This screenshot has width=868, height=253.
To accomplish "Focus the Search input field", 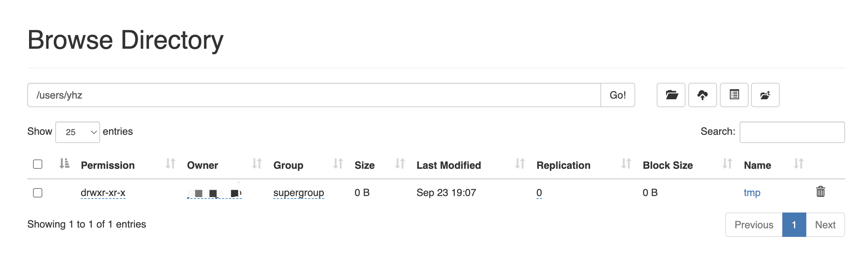I will point(792,132).
